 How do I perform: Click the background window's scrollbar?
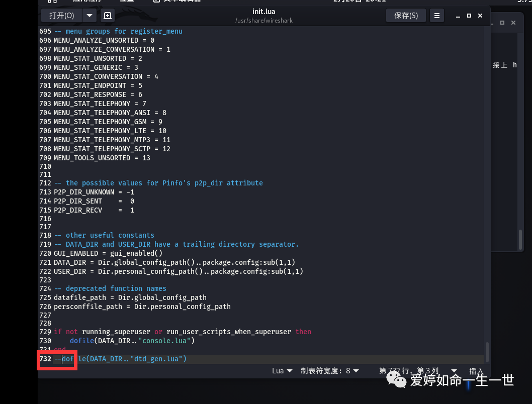[x=520, y=240]
